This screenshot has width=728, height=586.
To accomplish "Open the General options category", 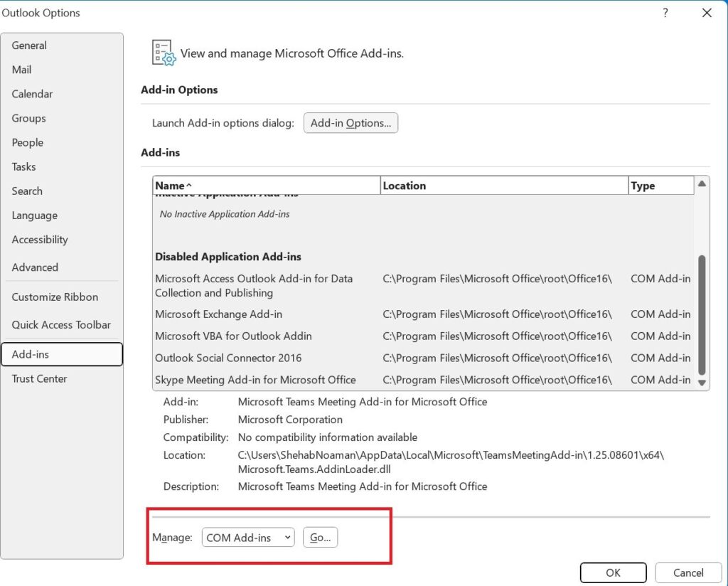I will tap(29, 46).
